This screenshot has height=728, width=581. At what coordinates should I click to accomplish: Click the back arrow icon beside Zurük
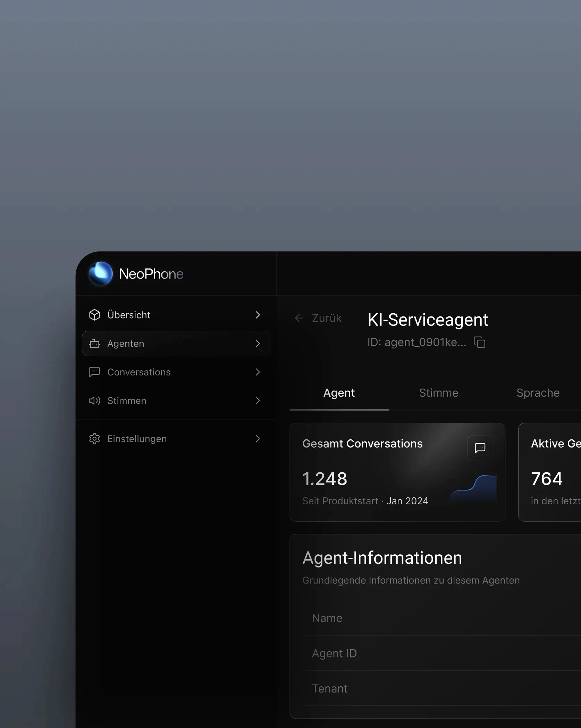pos(299,318)
